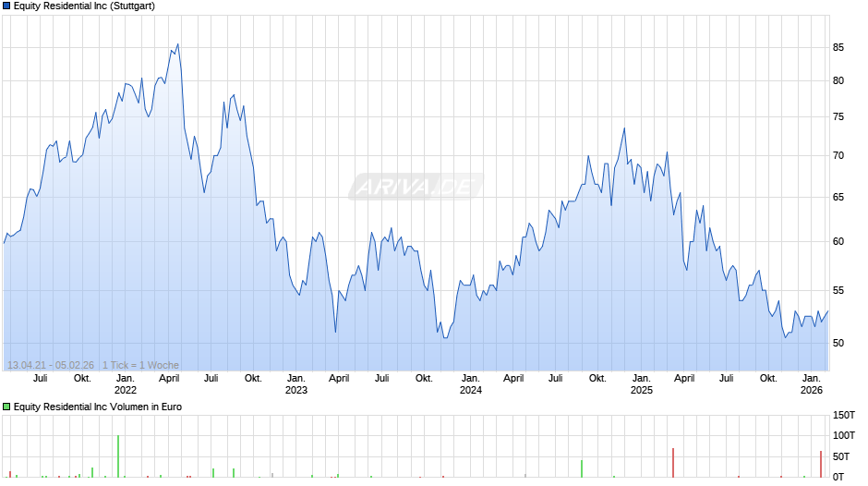868x486 pixels.
Task: Click the price axis value 75
Action: coord(838,117)
